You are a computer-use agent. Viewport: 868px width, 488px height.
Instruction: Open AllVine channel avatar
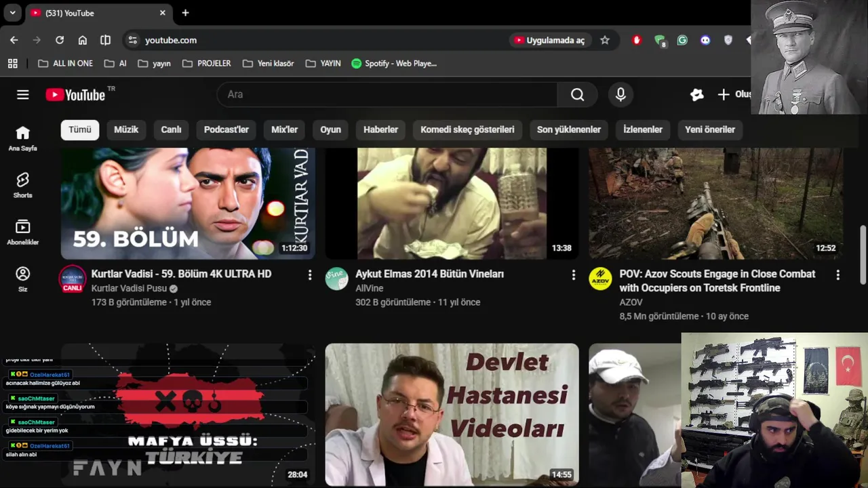click(x=336, y=279)
